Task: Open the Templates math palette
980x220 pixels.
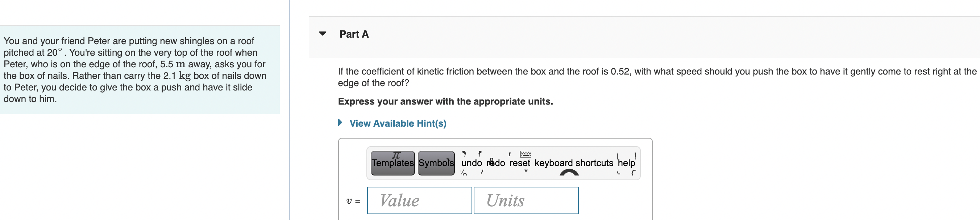Action: click(x=392, y=163)
